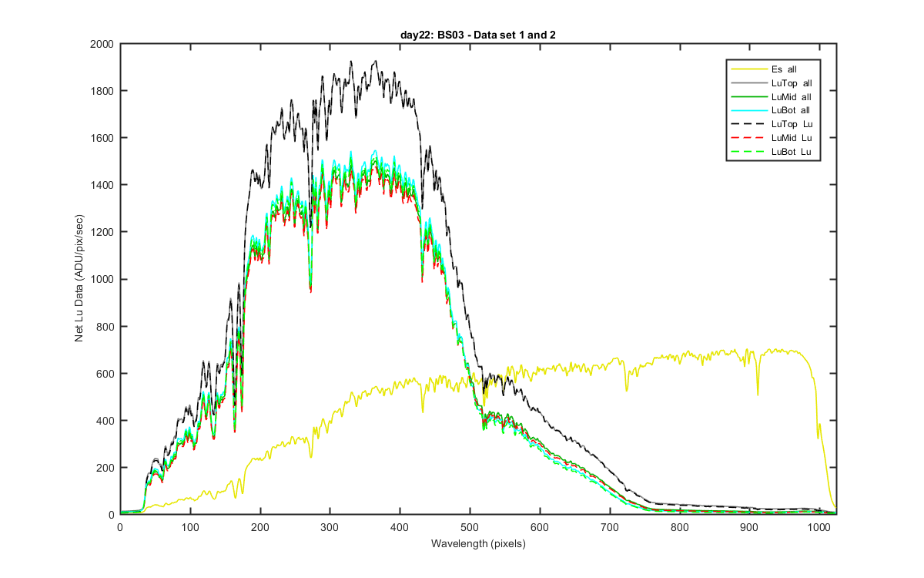The width and height of the screenshot is (924, 578).
Task: Click the cyan line sample for LuBot all
Action: point(748,111)
